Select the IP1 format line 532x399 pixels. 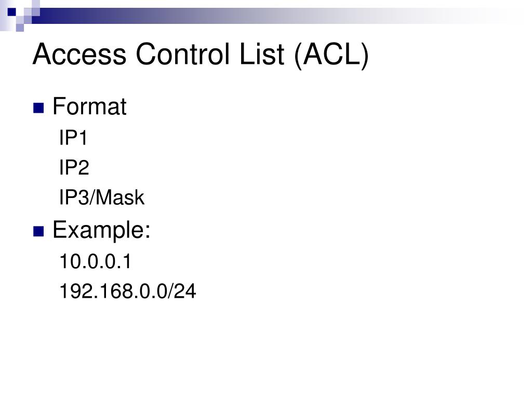[x=73, y=137]
